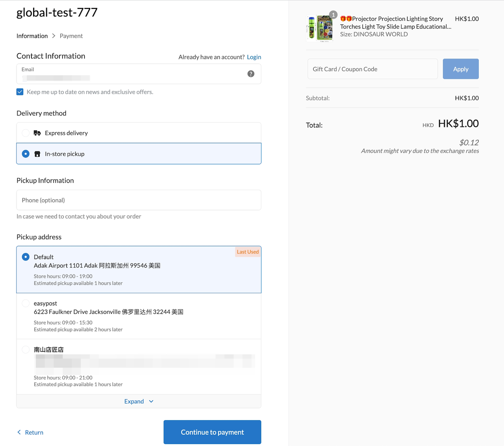
Task: Click the Return back arrow icon
Action: coord(19,432)
